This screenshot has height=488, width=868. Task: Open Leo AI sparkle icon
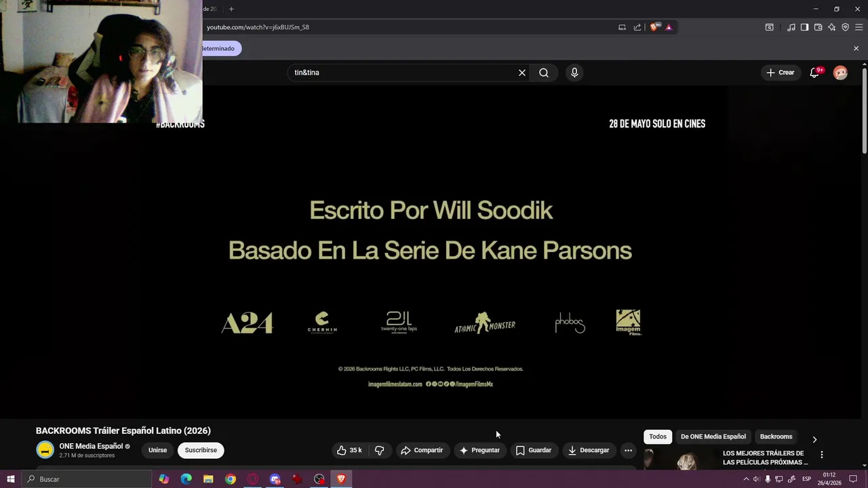pyautogui.click(x=831, y=27)
